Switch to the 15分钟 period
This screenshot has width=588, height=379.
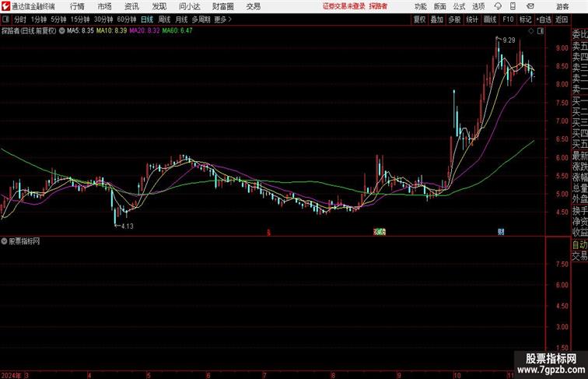(80, 19)
